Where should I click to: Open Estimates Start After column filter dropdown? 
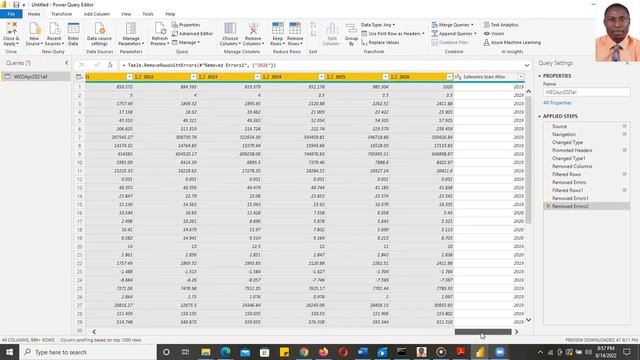[520, 77]
